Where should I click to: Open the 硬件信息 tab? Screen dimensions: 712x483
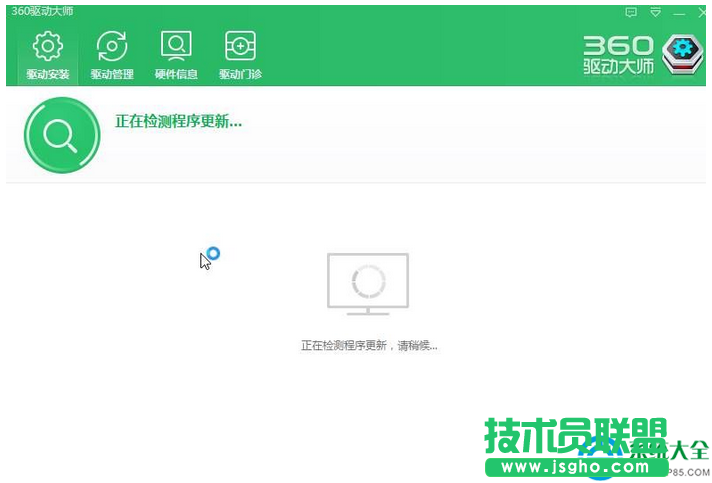[176, 56]
